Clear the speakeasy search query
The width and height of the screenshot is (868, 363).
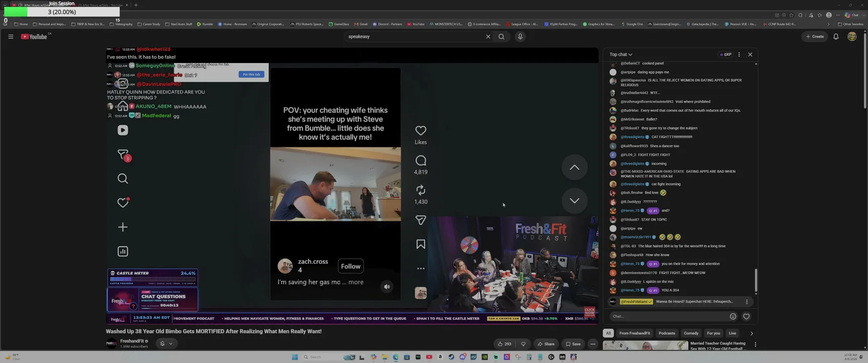488,36
